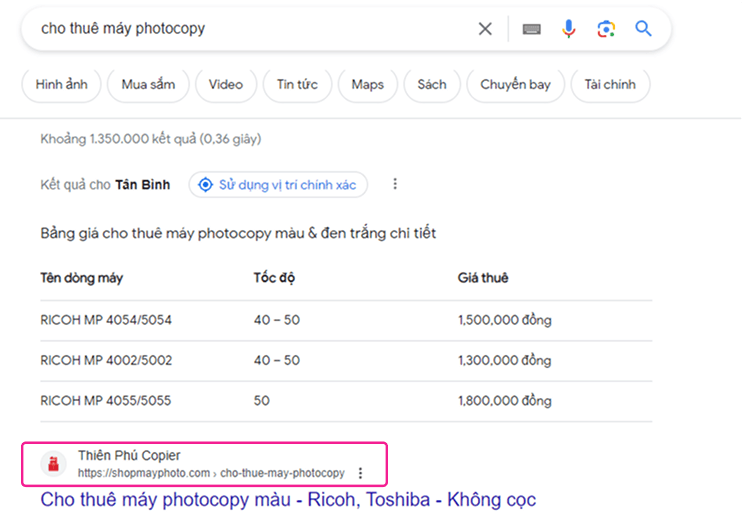
Task: Open three-dot options beside shopmayphoto URL
Action: [361, 473]
